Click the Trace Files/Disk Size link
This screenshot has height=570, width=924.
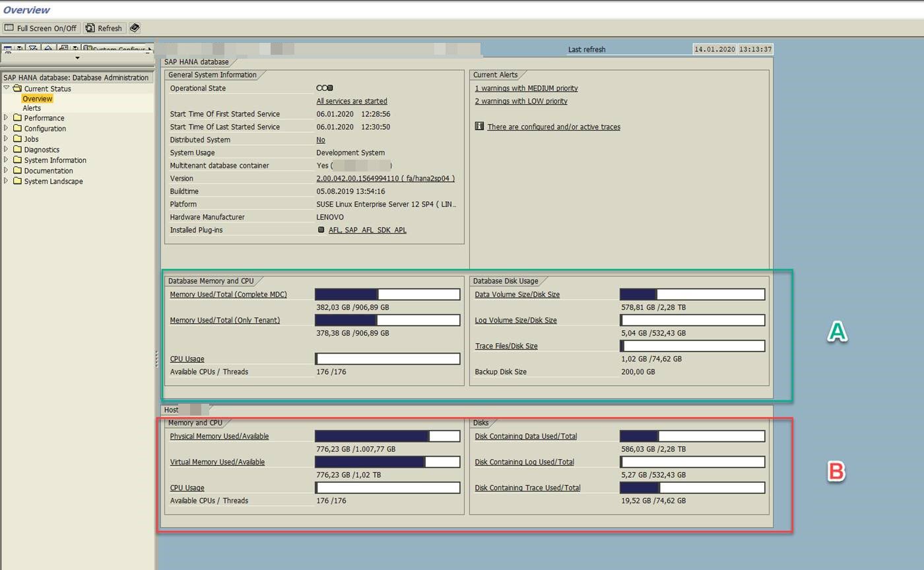point(506,346)
